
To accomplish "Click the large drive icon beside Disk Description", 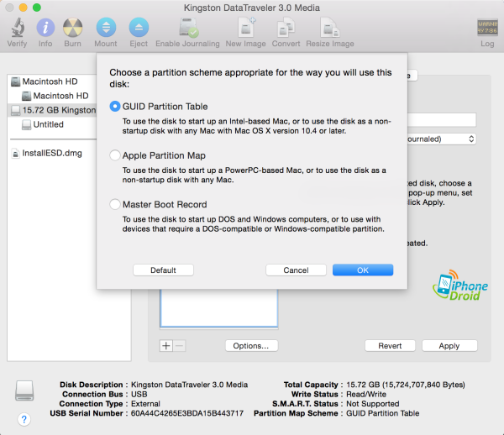I will [x=24, y=390].
